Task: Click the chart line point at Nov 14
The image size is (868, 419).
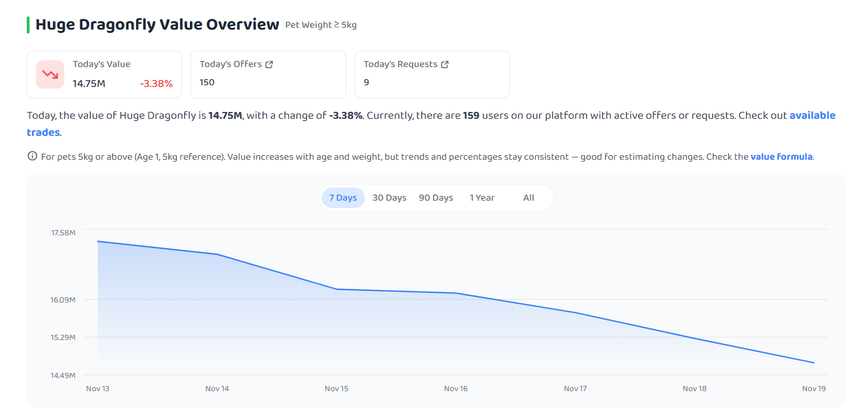Action: (x=217, y=254)
